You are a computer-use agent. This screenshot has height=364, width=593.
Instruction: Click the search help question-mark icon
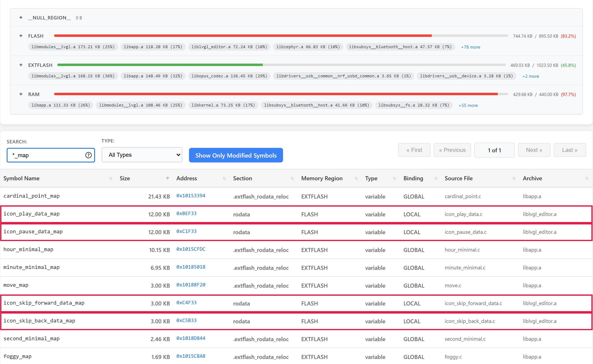[x=88, y=155]
